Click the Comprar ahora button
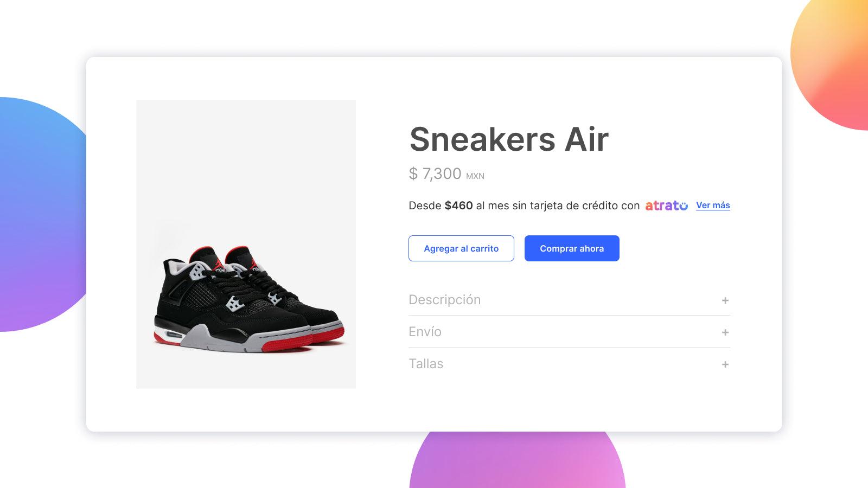Screen dimensions: 868x488 [x=572, y=248]
